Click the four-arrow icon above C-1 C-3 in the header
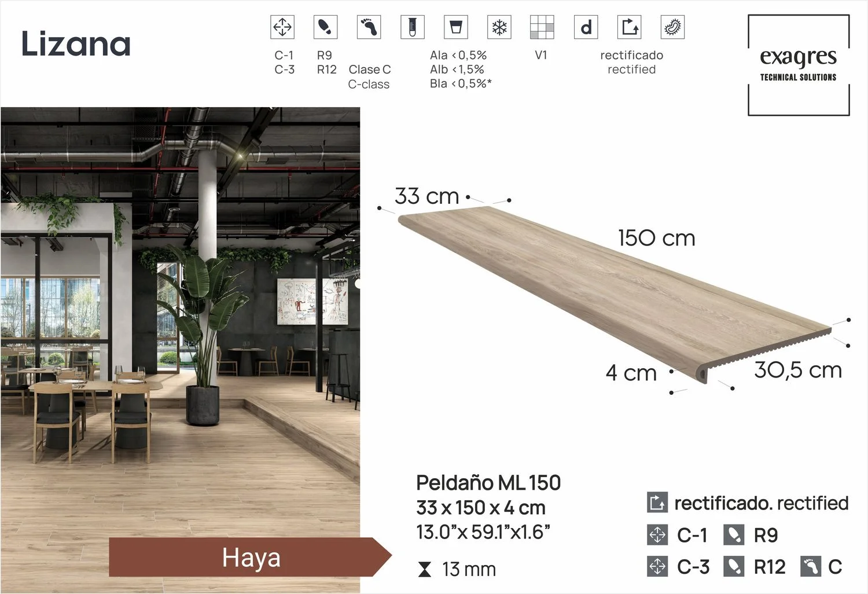The width and height of the screenshot is (868, 594). [282, 27]
